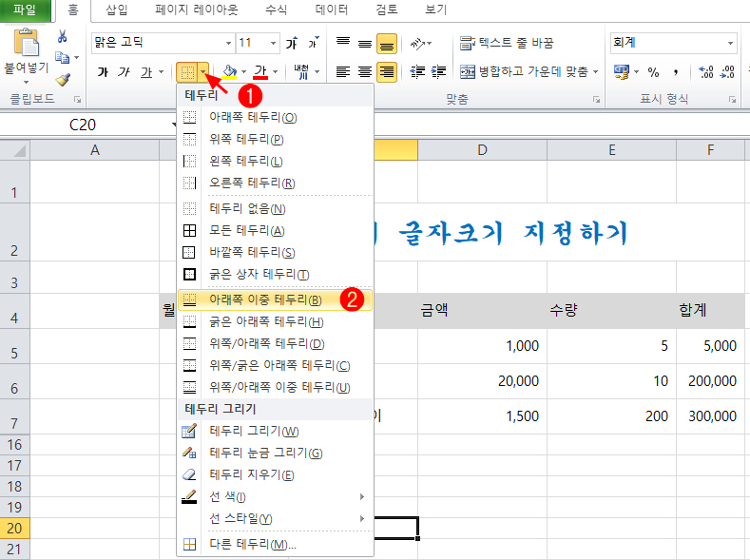Click the Paste clipboard icon
750x560 pixels.
pos(27,42)
